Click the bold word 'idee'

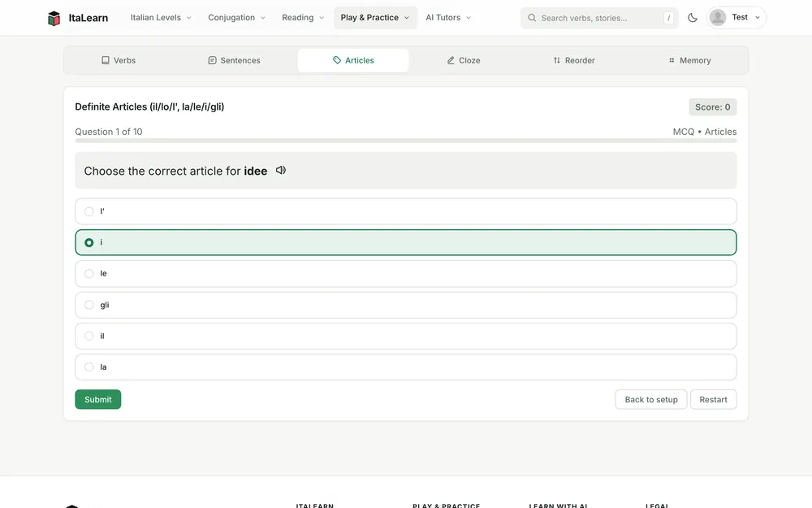coord(256,171)
